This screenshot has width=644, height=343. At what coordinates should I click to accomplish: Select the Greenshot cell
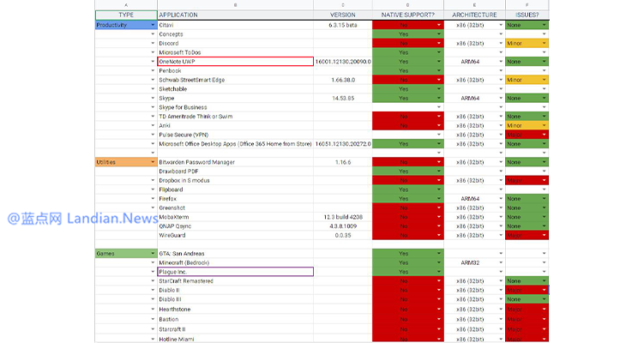click(235, 208)
